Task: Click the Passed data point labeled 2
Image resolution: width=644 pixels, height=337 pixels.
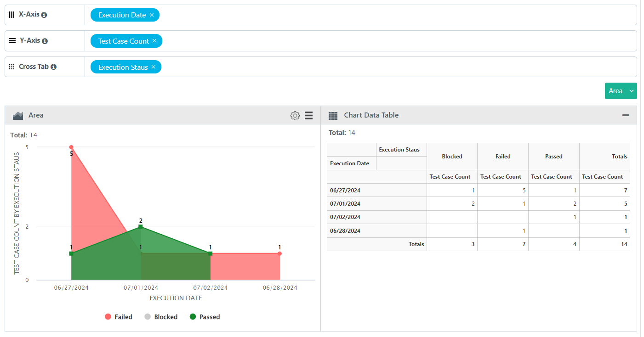Action: (141, 226)
